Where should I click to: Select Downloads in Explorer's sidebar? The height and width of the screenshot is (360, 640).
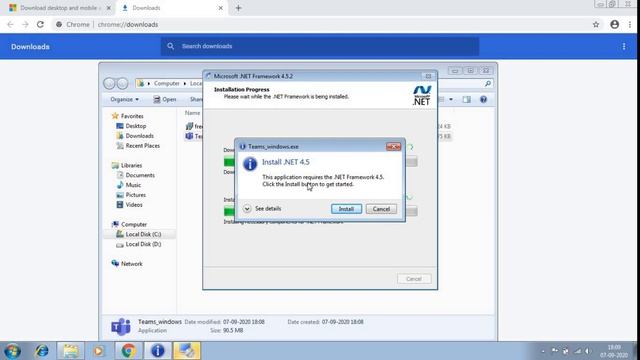click(135, 136)
